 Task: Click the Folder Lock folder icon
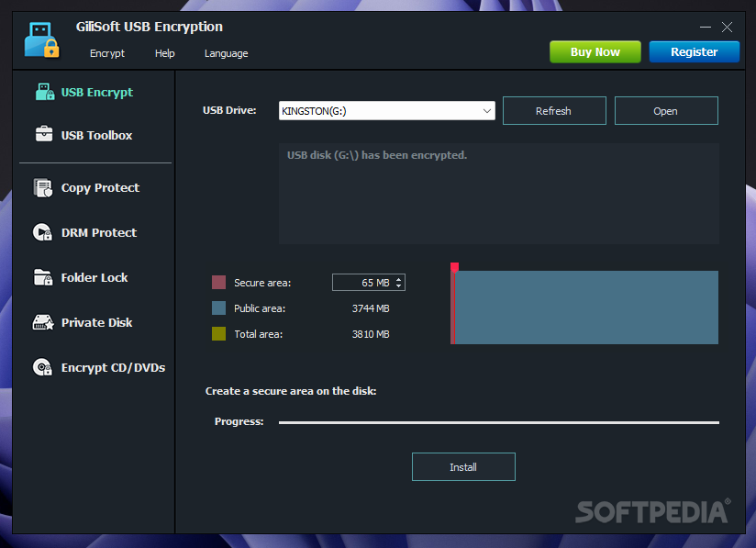[x=43, y=277]
